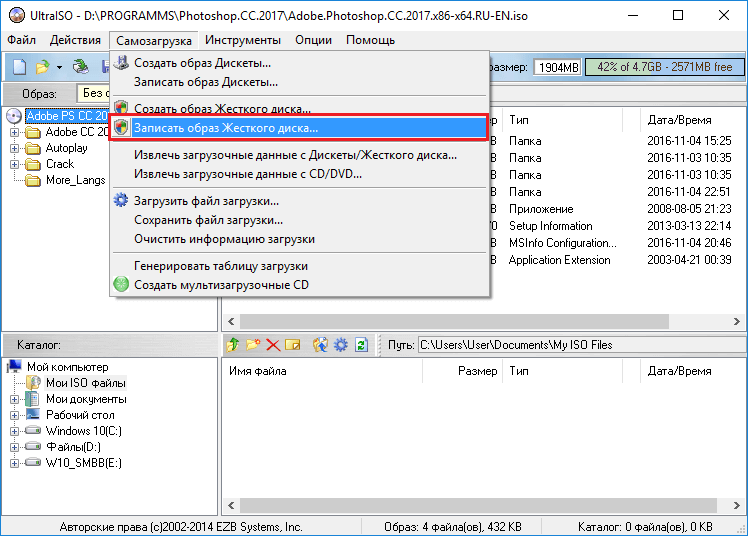Click shield icon beside Создать образ Жесткого диска
Viewport: 748px width, 536px height.
coord(122,107)
